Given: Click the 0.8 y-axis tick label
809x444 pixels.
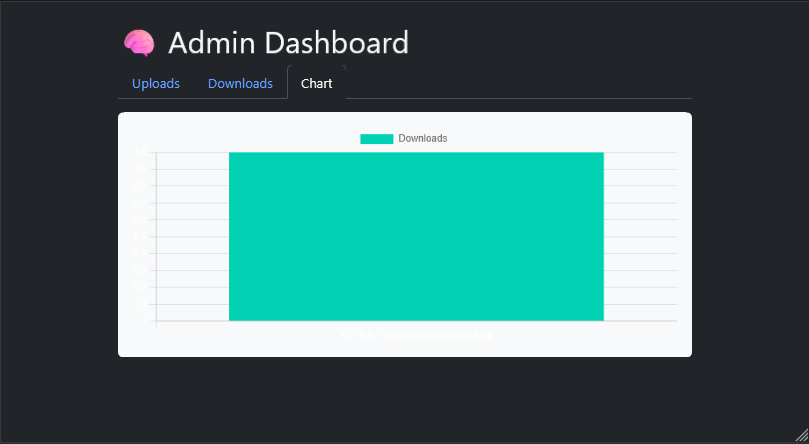Looking at the screenshot, I should 141,186.
